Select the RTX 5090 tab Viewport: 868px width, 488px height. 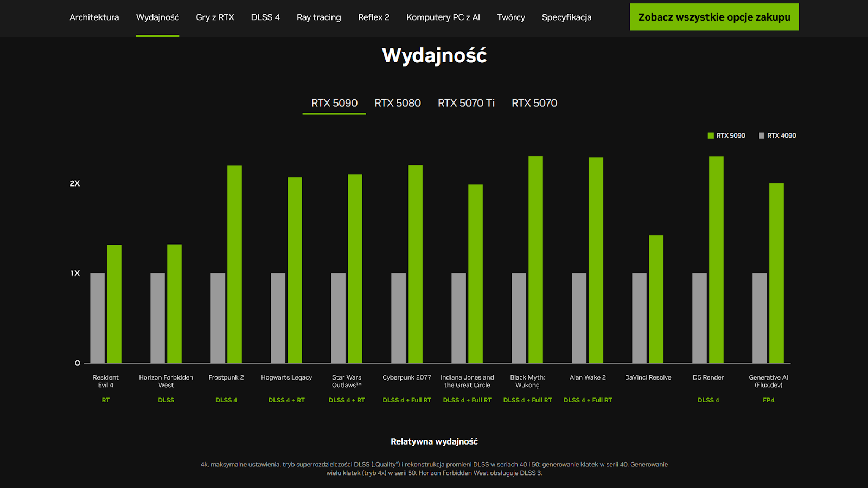pos(334,103)
